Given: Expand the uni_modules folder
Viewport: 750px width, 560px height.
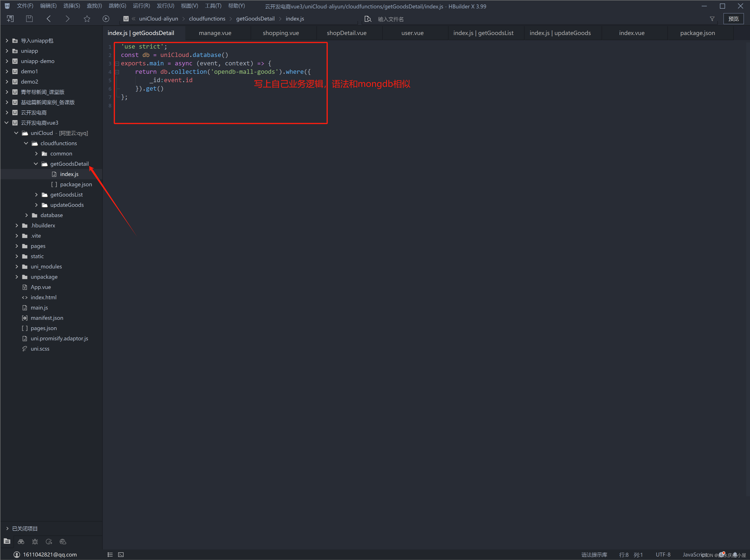Looking at the screenshot, I should (17, 266).
